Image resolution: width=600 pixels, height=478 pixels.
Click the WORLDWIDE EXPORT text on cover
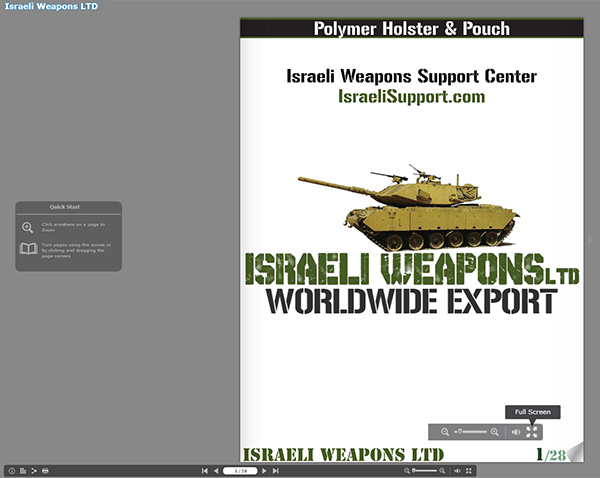(411, 301)
